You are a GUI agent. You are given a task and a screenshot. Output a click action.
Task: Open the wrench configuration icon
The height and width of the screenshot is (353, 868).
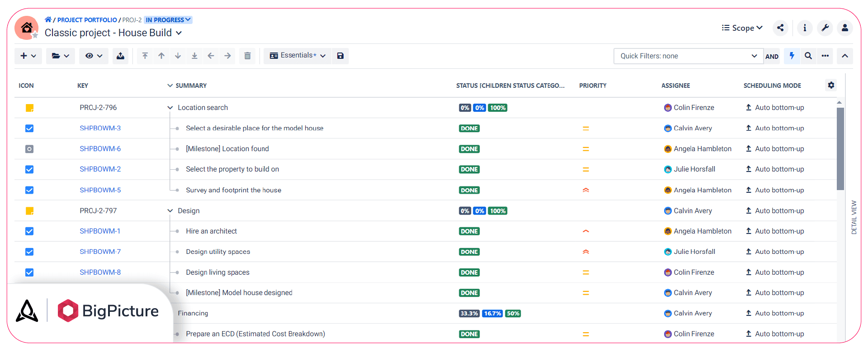tap(825, 28)
